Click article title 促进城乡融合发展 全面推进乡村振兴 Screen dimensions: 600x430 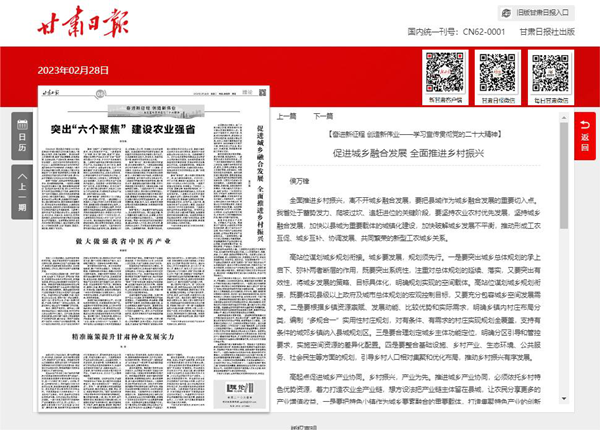coord(408,153)
